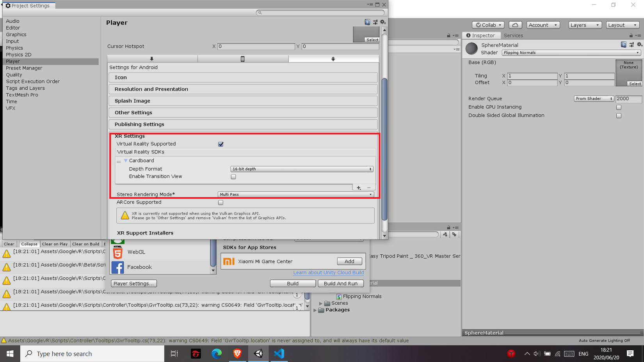The width and height of the screenshot is (644, 362).
Task: Open Player Settings button
Action: click(x=134, y=284)
